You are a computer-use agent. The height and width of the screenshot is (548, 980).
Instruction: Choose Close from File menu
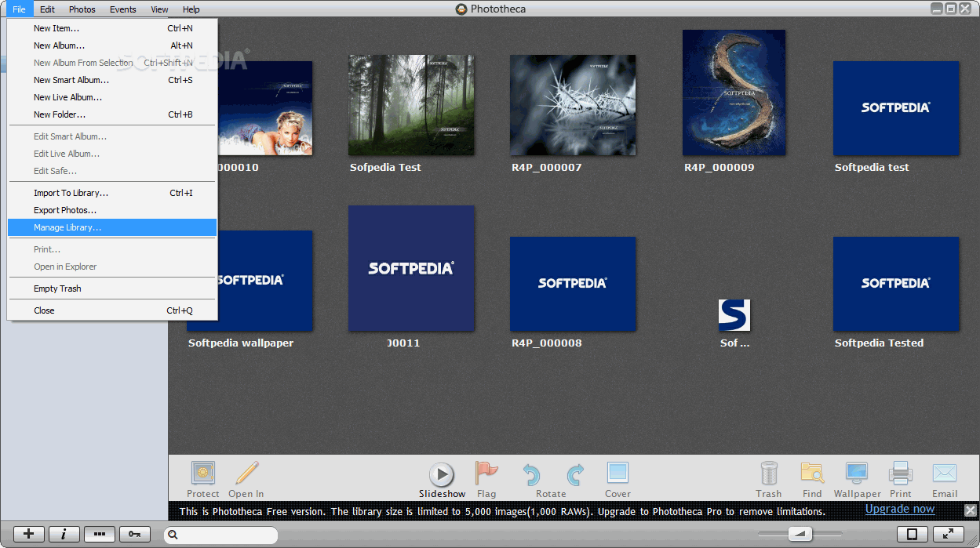pyautogui.click(x=112, y=310)
